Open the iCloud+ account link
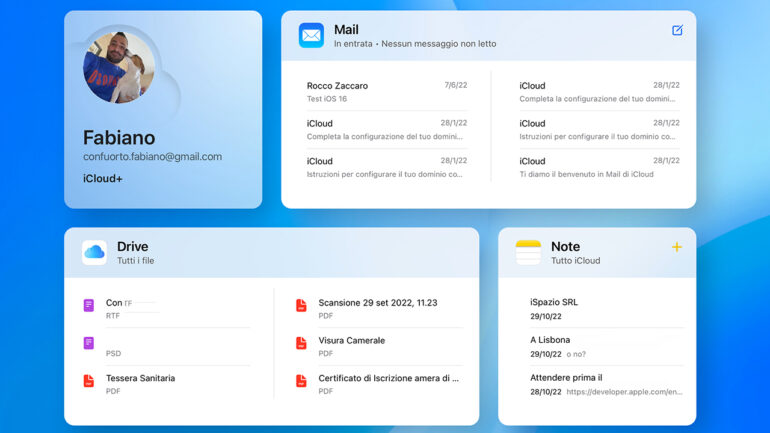The height and width of the screenshot is (433, 770). tap(103, 179)
